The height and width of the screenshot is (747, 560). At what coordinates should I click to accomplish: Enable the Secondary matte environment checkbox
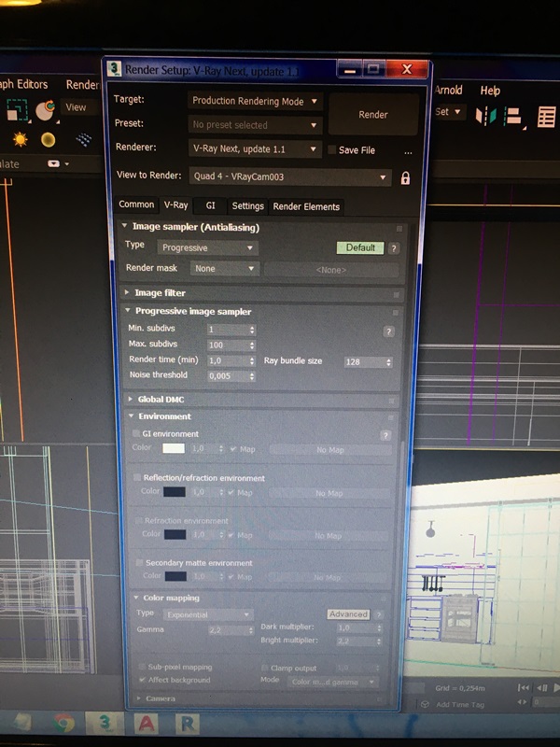[x=139, y=563]
